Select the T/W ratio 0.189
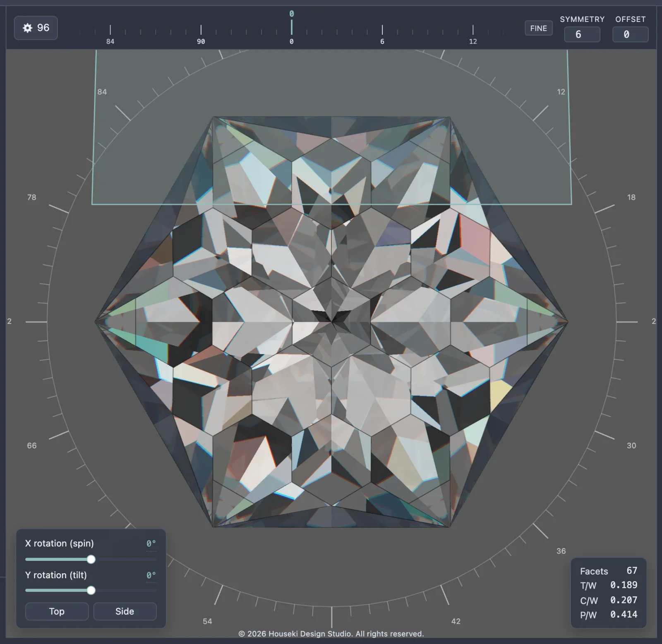Image resolution: width=662 pixels, height=644 pixels. coord(624,585)
